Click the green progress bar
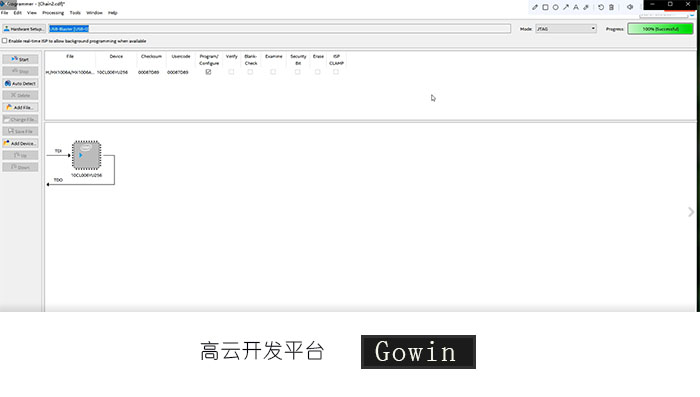Image resolution: width=700 pixels, height=397 pixels. [x=660, y=29]
